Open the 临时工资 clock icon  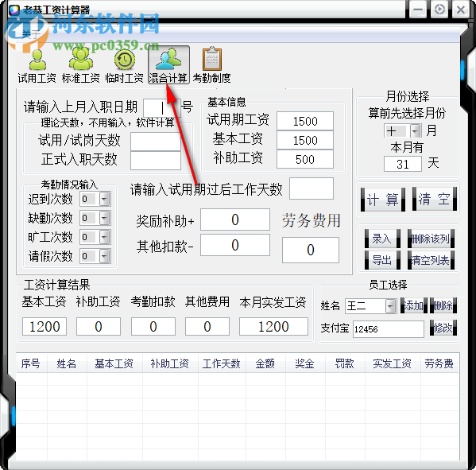click(x=124, y=66)
